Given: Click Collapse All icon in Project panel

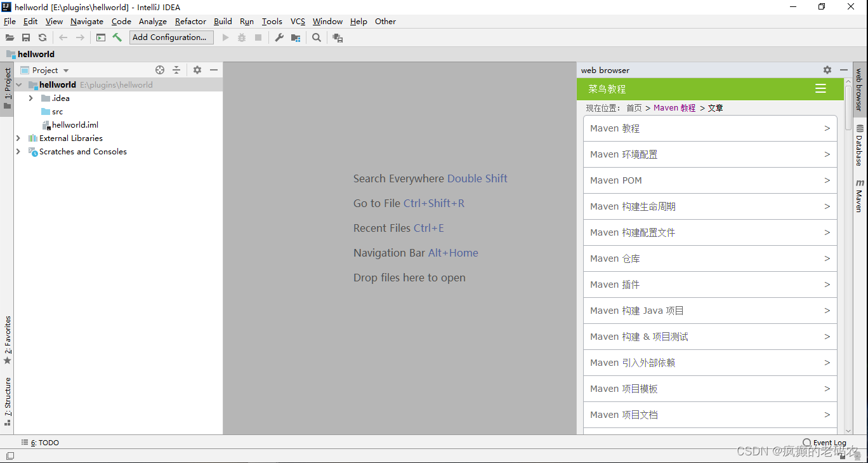Looking at the screenshot, I should pos(176,70).
